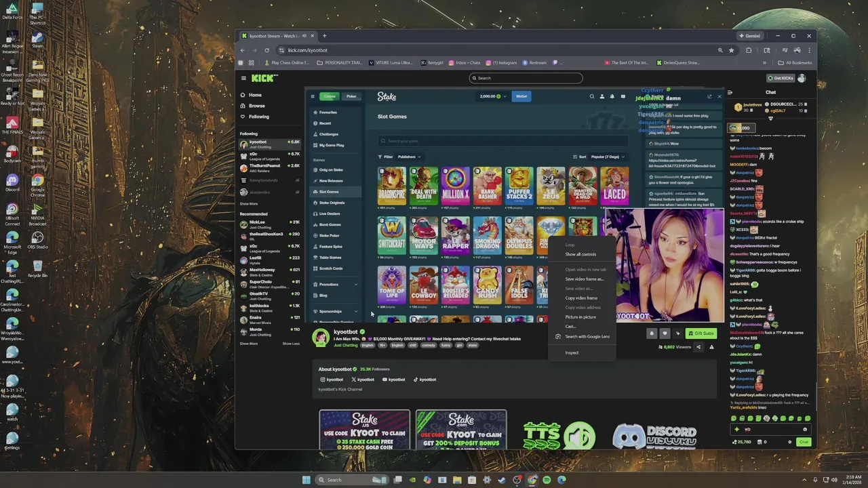Open NVIDIA Broadcast desktop icon
The height and width of the screenshot is (488, 868).
pyautogui.click(x=37, y=215)
